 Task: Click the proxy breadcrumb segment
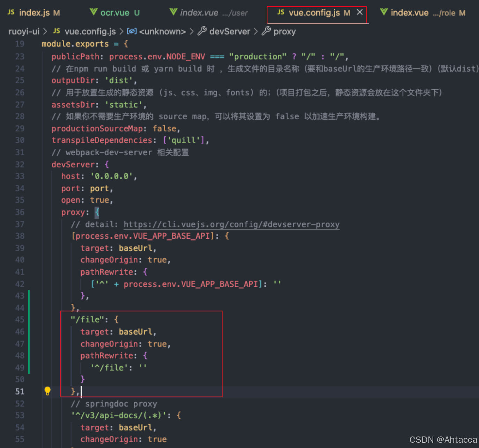[285, 31]
